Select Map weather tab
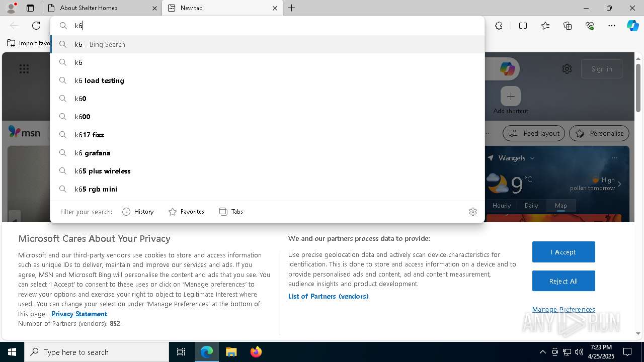The height and width of the screenshot is (362, 644). click(560, 206)
